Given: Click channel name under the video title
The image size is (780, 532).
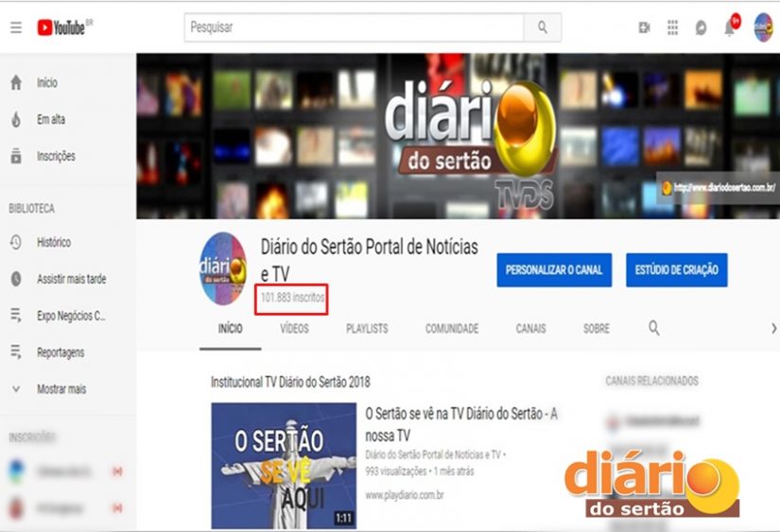Looking at the screenshot, I should click(432, 455).
